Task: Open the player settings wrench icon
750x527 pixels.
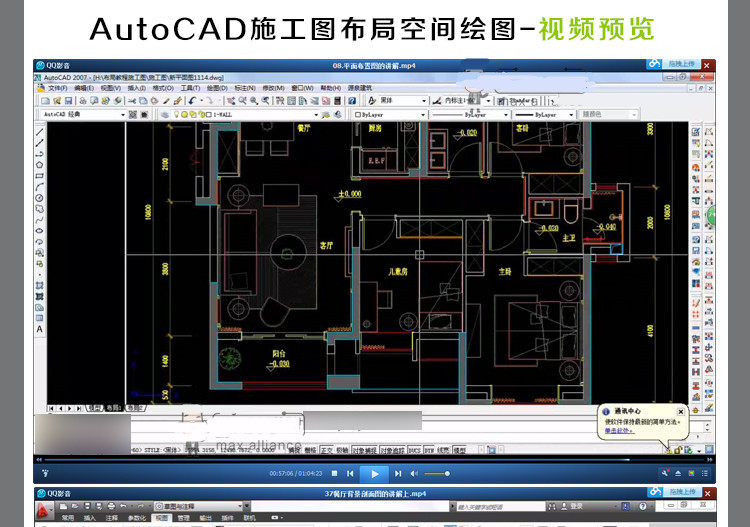Action: [x=665, y=473]
